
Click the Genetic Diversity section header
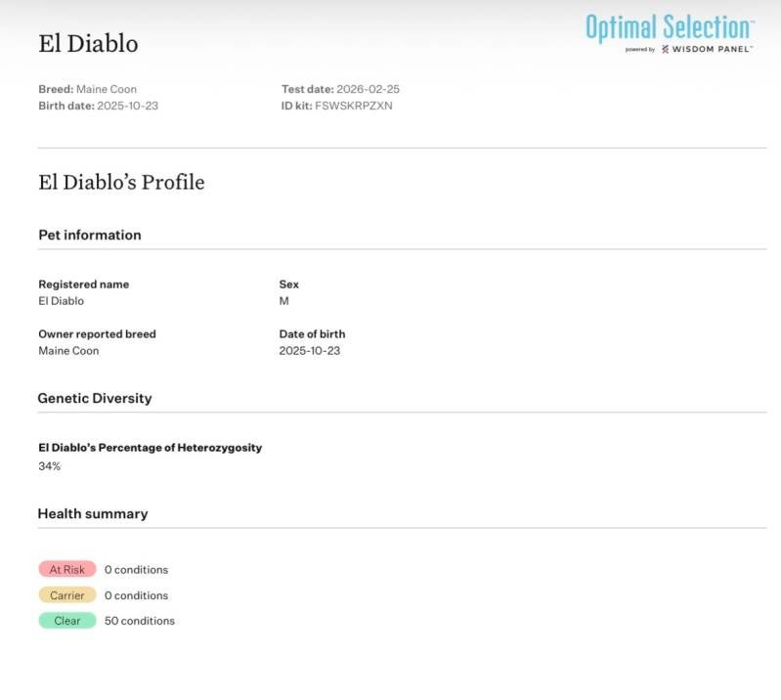coord(94,398)
